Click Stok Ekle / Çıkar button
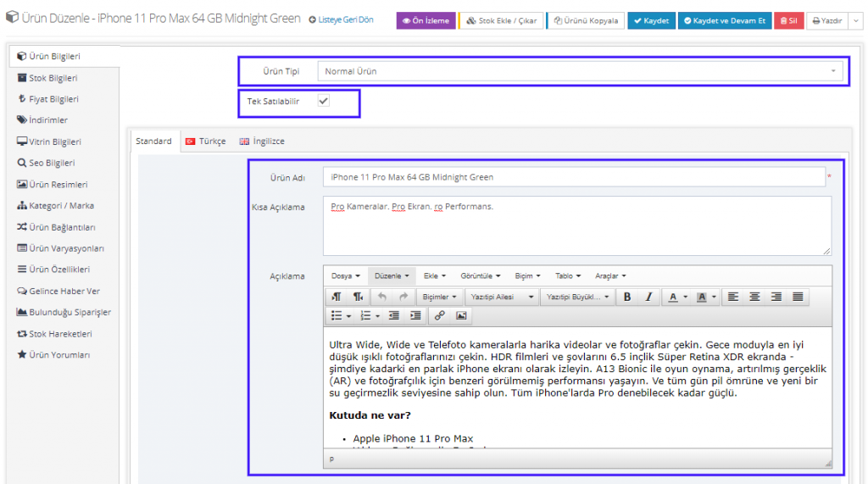Screen dimensions: 868x484 [501, 20]
